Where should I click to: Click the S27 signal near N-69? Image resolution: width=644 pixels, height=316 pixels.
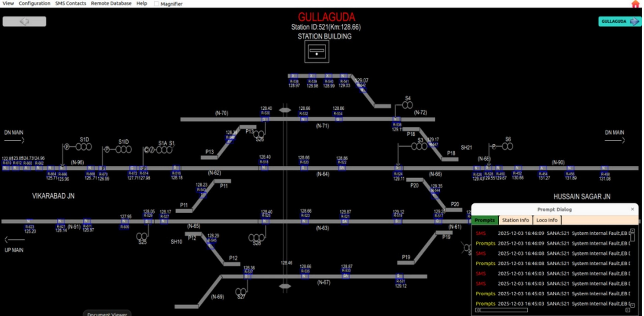241,292
